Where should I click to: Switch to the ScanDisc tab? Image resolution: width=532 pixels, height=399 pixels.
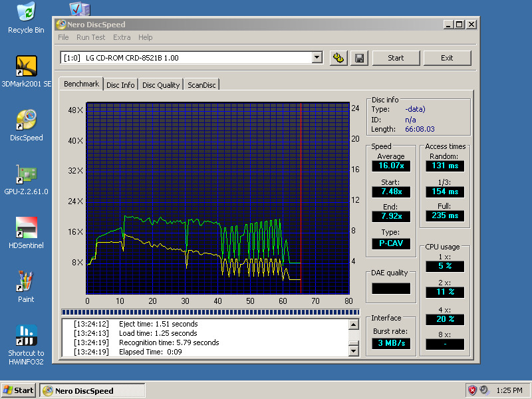(201, 85)
